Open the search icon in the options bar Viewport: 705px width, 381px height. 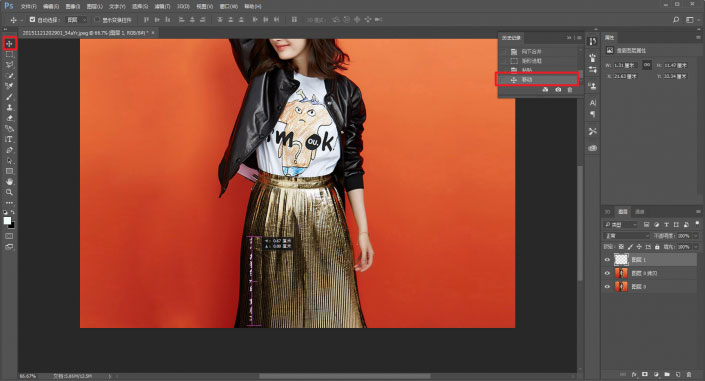coord(676,20)
